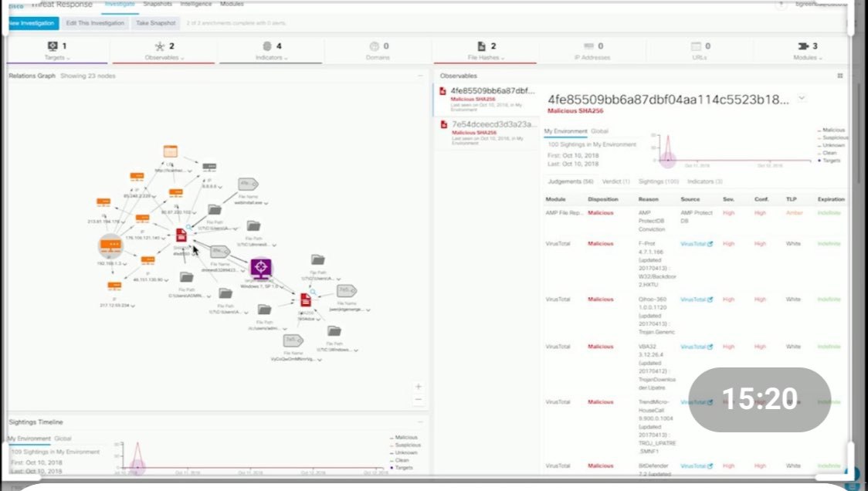
Task: Select Global tab in Sightings Timeline
Action: (63, 439)
